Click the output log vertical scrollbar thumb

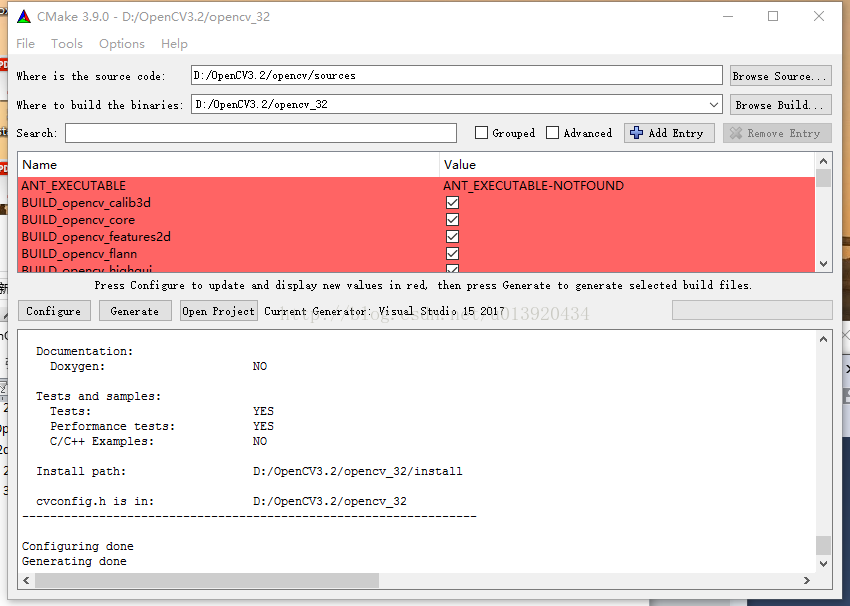tap(823, 545)
